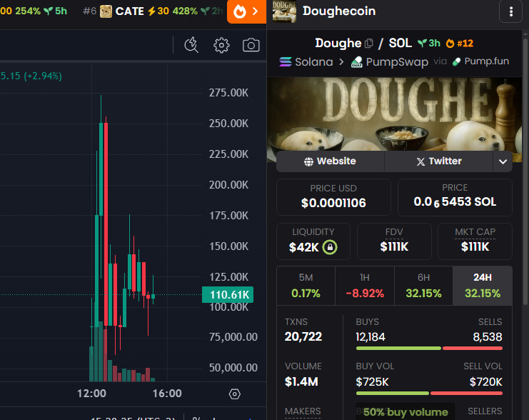
Task: Click the Doughecoin header thumbnail
Action: pos(284,11)
